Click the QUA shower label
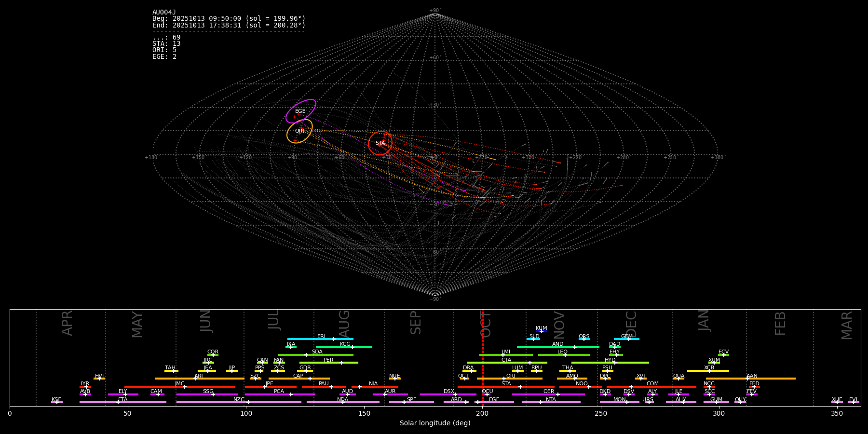This screenshot has height=434, width=868. coord(678,376)
